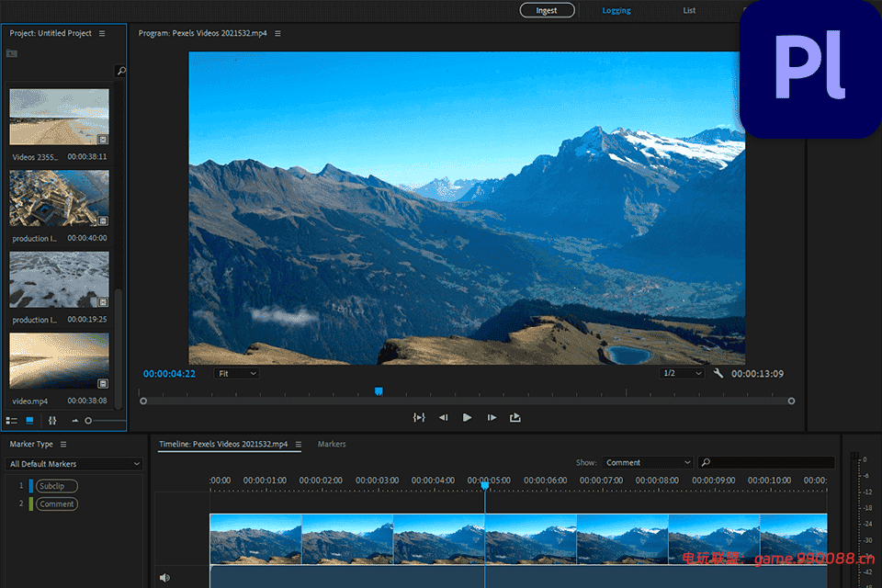The width and height of the screenshot is (882, 588).
Task: Mute the audio track with the speaker icon
Action: pyautogui.click(x=165, y=577)
